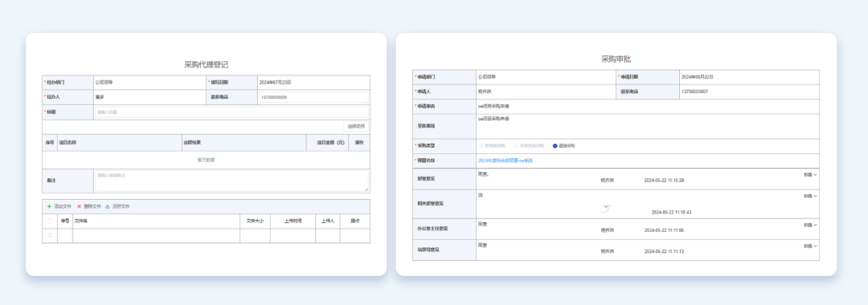Click the timestamp 2024-05-22 11:10:43

tap(671, 212)
